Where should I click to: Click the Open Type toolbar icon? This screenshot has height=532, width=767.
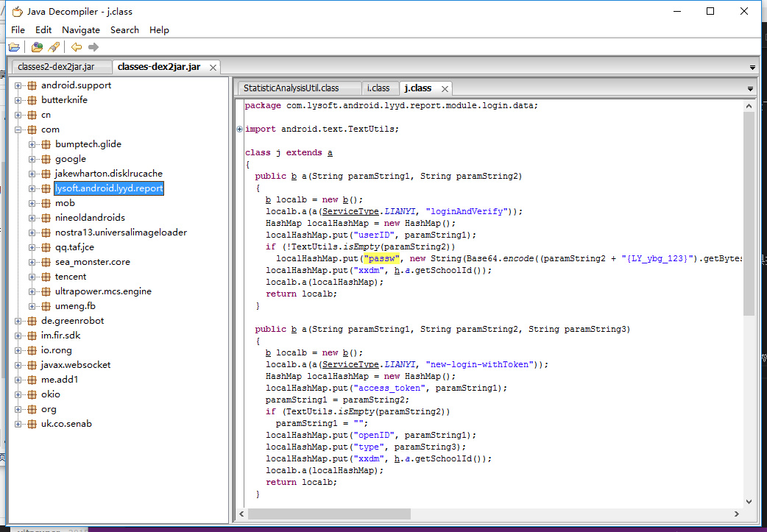coord(37,47)
